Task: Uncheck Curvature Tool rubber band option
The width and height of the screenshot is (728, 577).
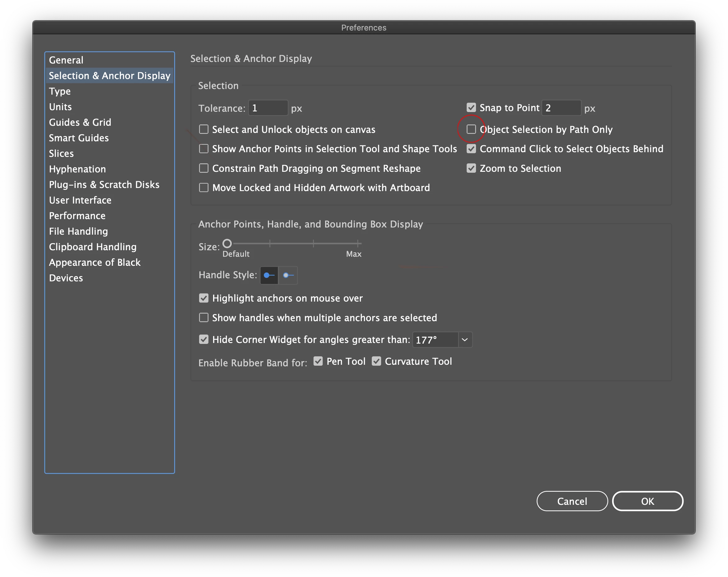Action: pyautogui.click(x=376, y=361)
